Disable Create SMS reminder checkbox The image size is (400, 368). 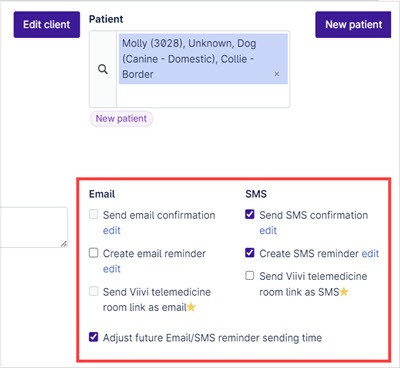tap(250, 253)
